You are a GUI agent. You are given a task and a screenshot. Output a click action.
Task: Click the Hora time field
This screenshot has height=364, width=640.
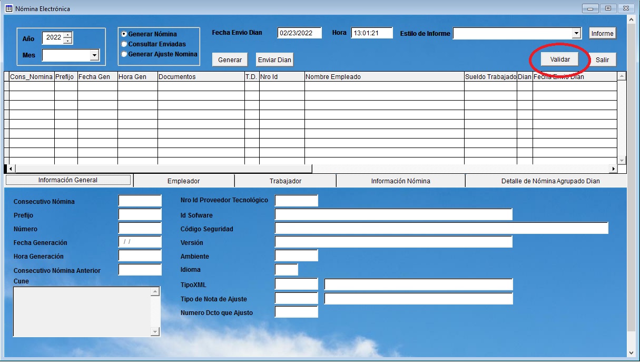[372, 33]
